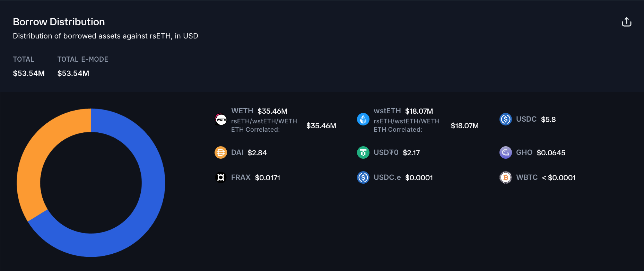
Task: Click the WBTC bitcoin icon
Action: tap(506, 177)
